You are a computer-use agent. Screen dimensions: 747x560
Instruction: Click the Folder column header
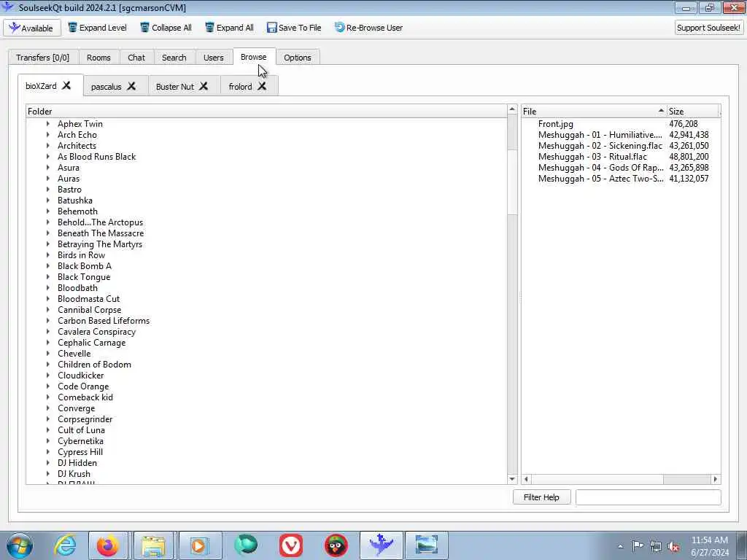[x=266, y=111]
